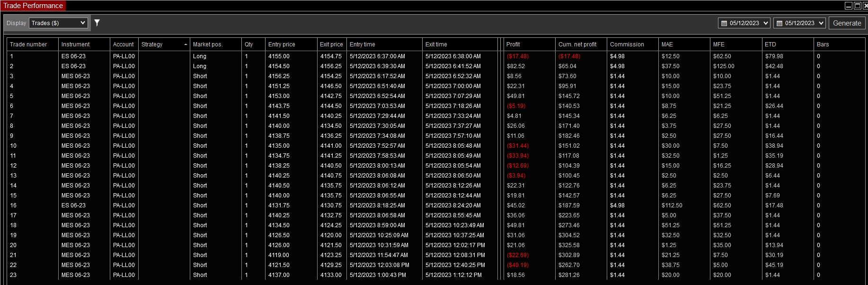Screen dimensions: 868x285
Task: Click loss ($22.69) in trade 21
Action: 517,255
